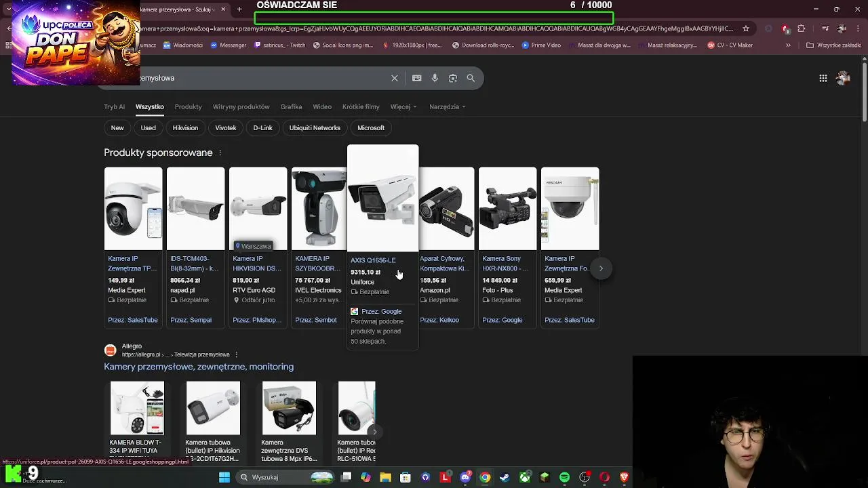The image size is (868, 488).
Task: Open Microsoft Store from the taskbar
Action: pos(406,477)
